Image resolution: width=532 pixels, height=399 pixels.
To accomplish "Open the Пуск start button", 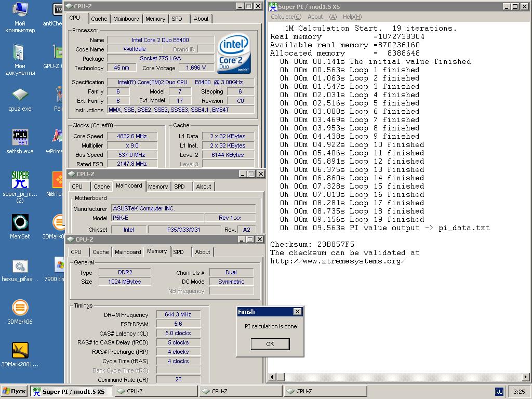I will tap(14, 391).
